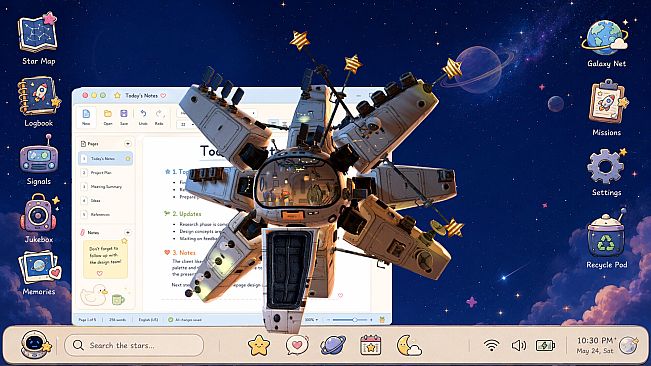Select the Project Plan page

(105, 173)
